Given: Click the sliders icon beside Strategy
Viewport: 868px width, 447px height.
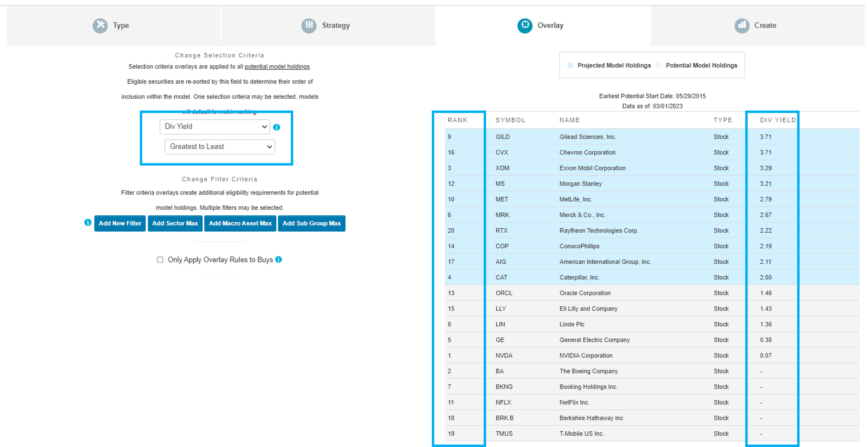Looking at the screenshot, I should coord(309,25).
